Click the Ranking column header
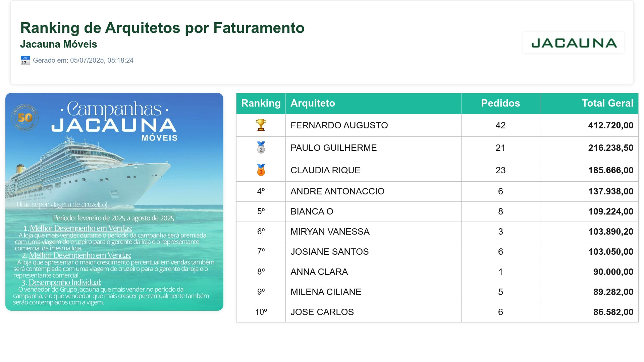The height and width of the screenshot is (362, 644). coord(261,103)
